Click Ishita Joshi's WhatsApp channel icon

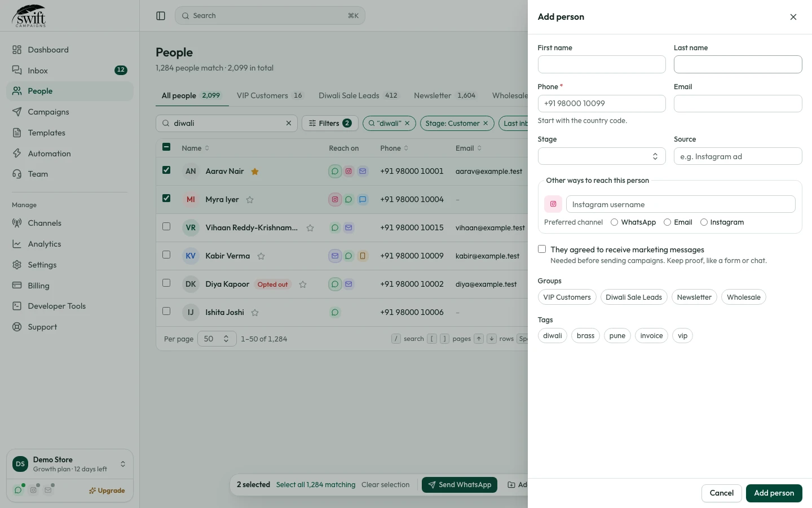pyautogui.click(x=335, y=312)
